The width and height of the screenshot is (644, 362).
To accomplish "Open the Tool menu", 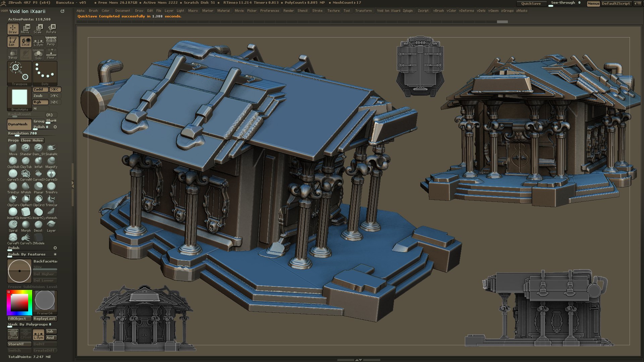I will tap(347, 10).
